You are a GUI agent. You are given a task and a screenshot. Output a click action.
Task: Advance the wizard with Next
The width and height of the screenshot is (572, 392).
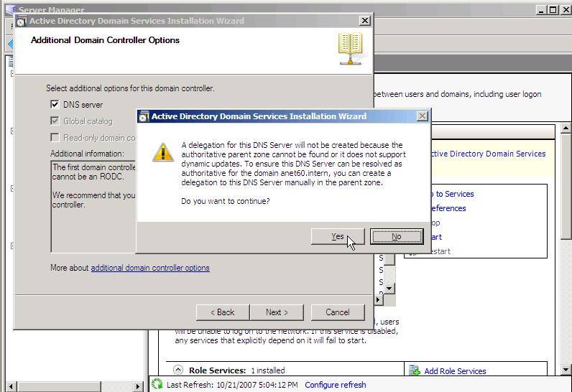277,312
